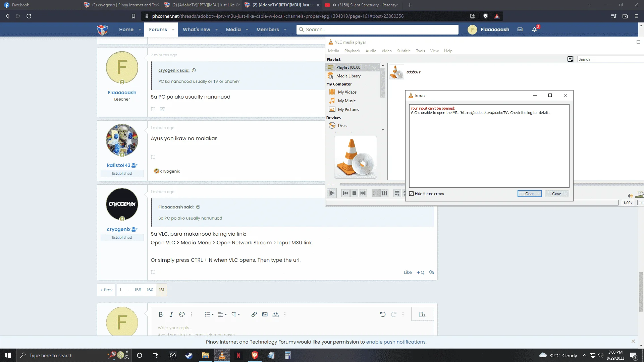The width and height of the screenshot is (644, 362).
Task: Expand the Home menu dropdown arrow
Action: [140, 29]
